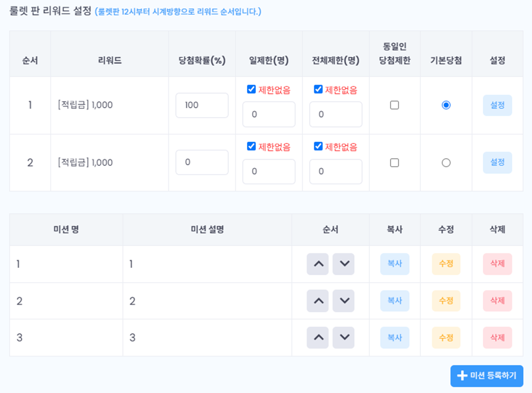Move mission 2 down in order
Viewport: 532px width, 393px height.
[x=343, y=301]
